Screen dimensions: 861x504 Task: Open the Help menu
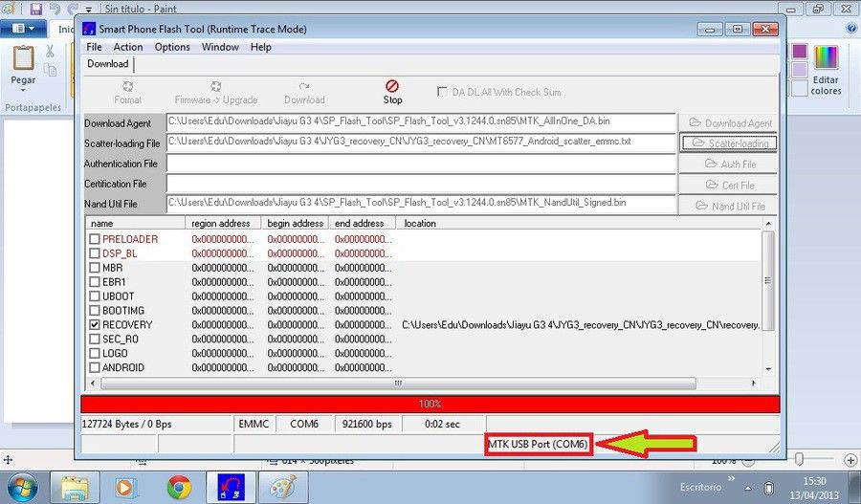(x=261, y=47)
